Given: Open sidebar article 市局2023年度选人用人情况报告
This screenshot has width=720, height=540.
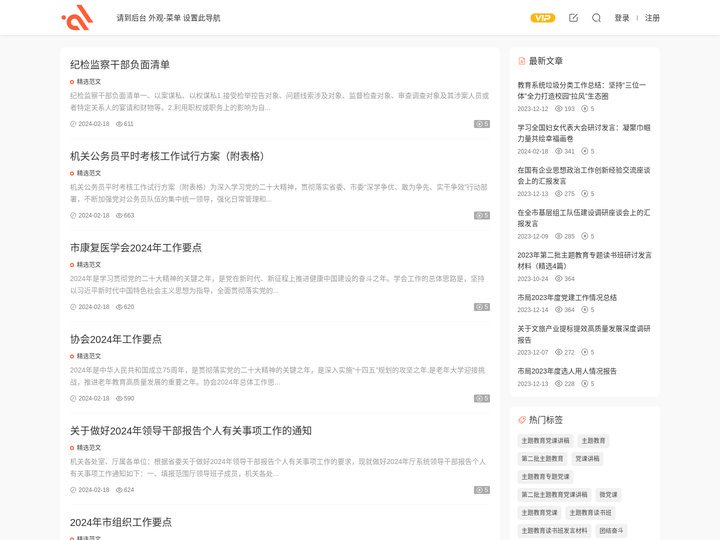Looking at the screenshot, I should [567, 371].
